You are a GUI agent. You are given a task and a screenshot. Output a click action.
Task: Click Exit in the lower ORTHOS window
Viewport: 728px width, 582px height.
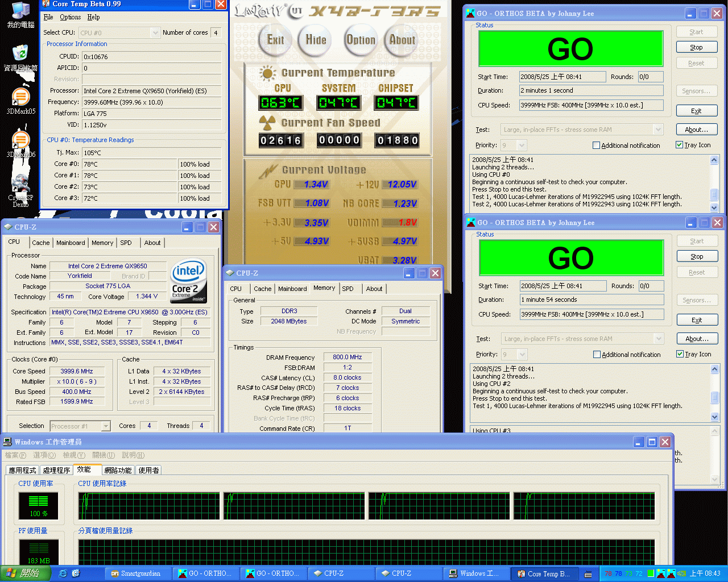coord(697,320)
